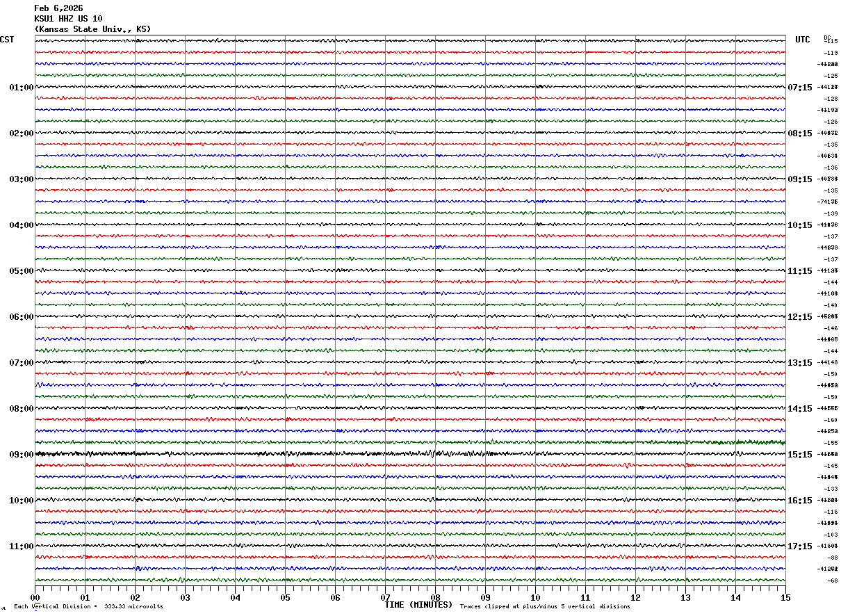Screen dimensions: 841x616
Task: Select the 01:00 CST time label
Action: pos(21,88)
